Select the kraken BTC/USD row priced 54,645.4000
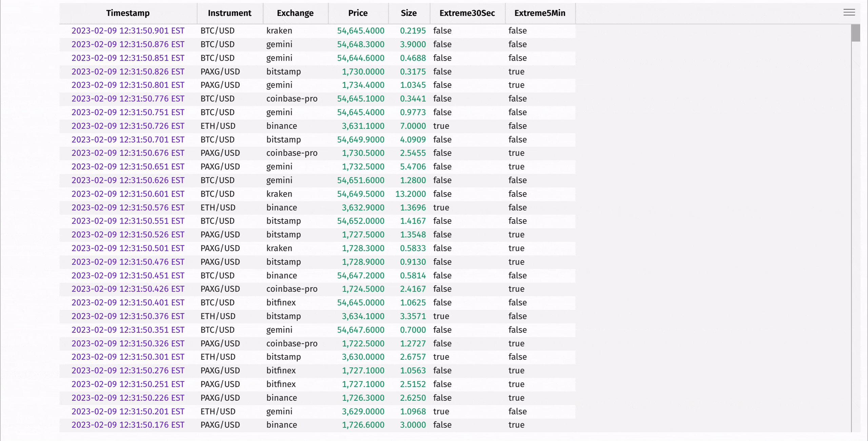This screenshot has width=868, height=441. tap(279, 30)
